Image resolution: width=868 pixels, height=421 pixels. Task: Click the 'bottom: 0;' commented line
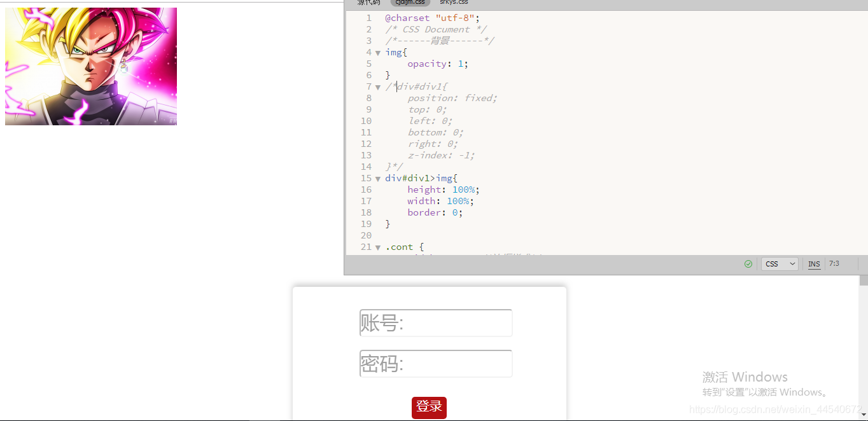(x=436, y=132)
